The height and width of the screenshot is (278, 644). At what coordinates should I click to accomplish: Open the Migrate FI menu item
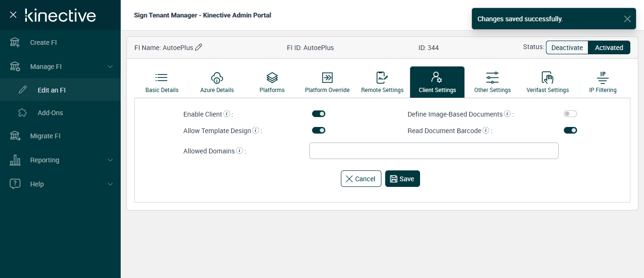[x=60, y=136]
